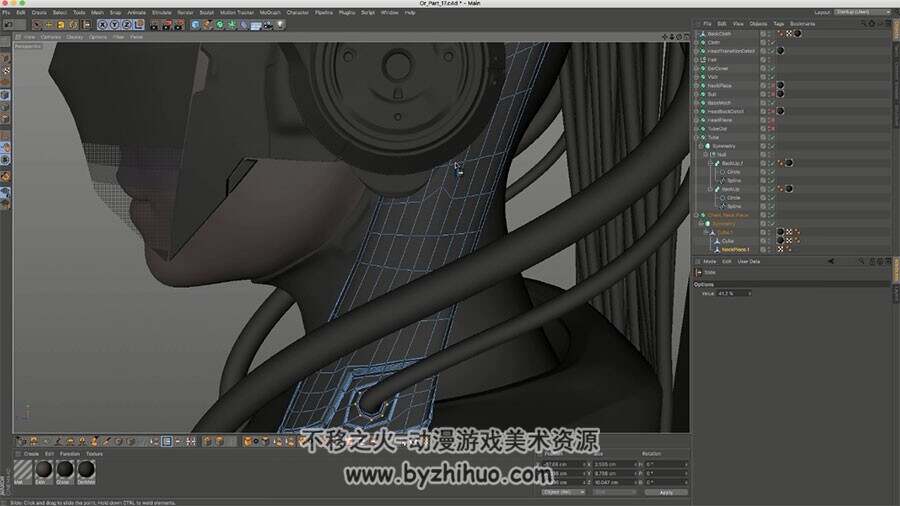Click the Apply button in coordinates

click(666, 492)
